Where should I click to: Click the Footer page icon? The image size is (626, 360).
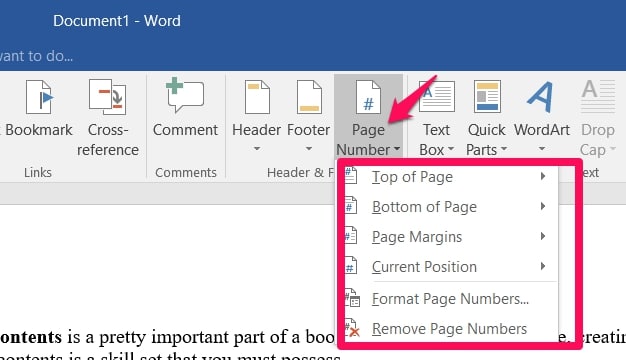point(309,97)
